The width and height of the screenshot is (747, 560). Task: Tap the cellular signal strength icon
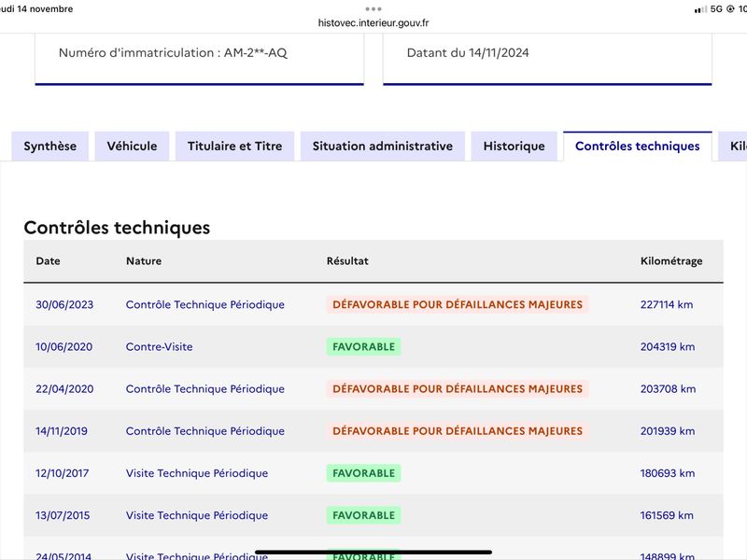click(x=701, y=9)
